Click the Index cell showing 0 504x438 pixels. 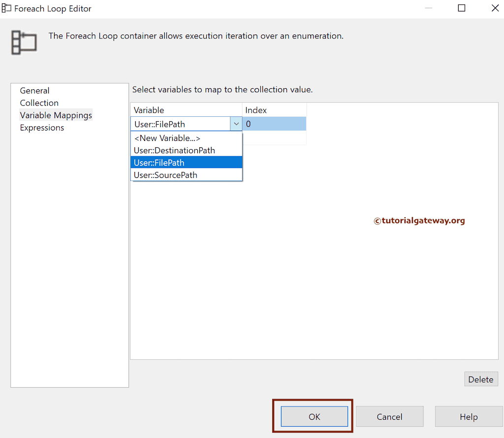click(x=274, y=124)
